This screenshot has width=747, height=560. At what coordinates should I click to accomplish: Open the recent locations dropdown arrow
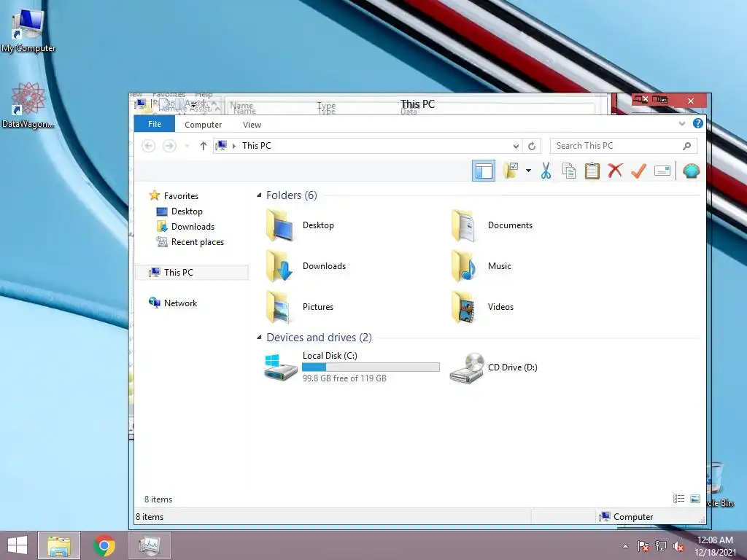[x=187, y=146]
